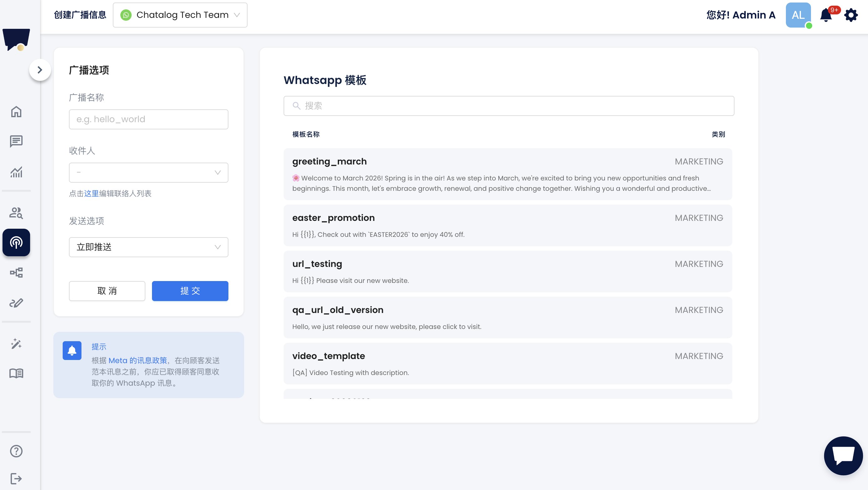Click the 广播名称 name input field
This screenshot has width=868, height=490.
pyautogui.click(x=148, y=119)
